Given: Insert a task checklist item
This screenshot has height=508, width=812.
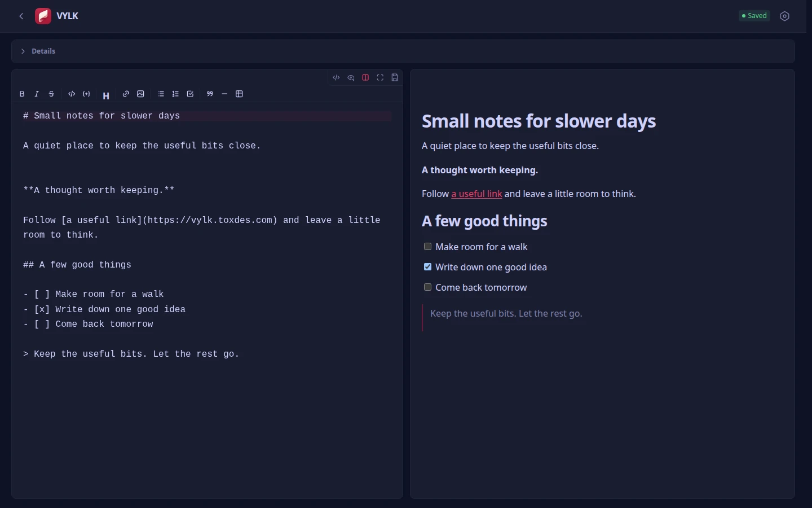Looking at the screenshot, I should point(190,94).
